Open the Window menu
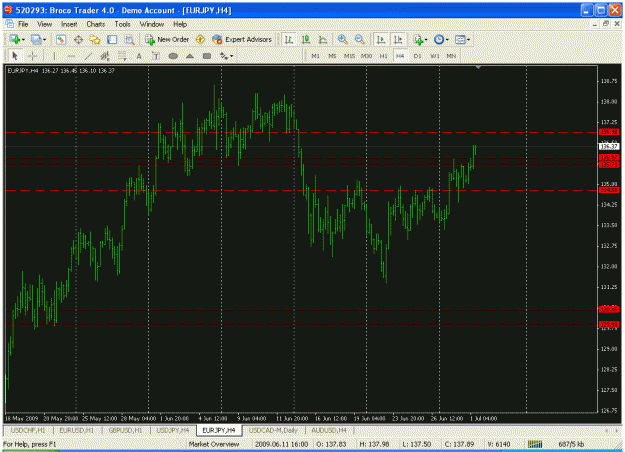 (x=151, y=24)
